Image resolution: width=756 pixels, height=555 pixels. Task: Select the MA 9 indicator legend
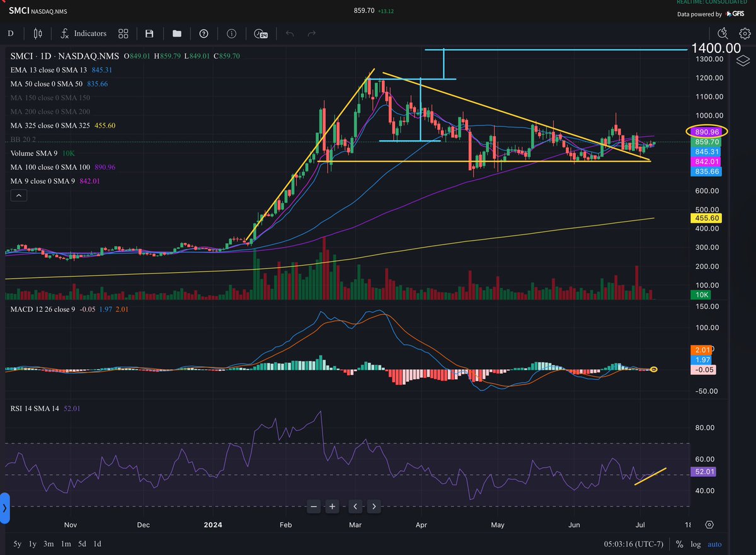[54, 181]
